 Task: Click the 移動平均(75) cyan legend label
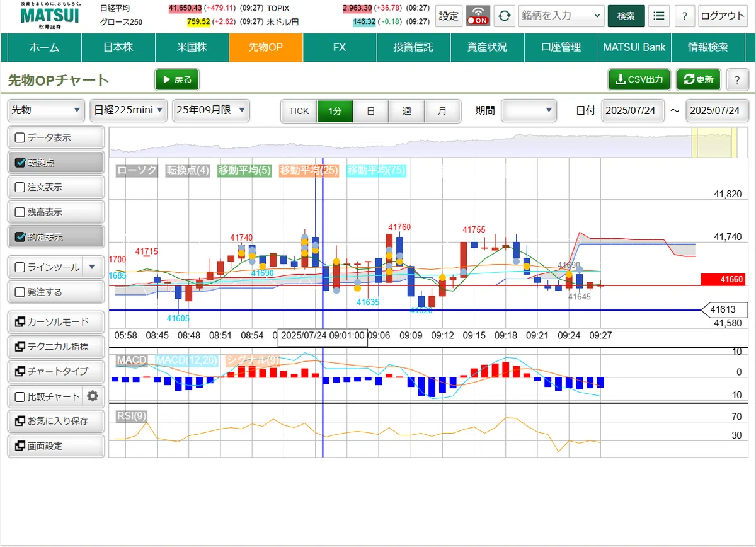pyautogui.click(x=376, y=170)
